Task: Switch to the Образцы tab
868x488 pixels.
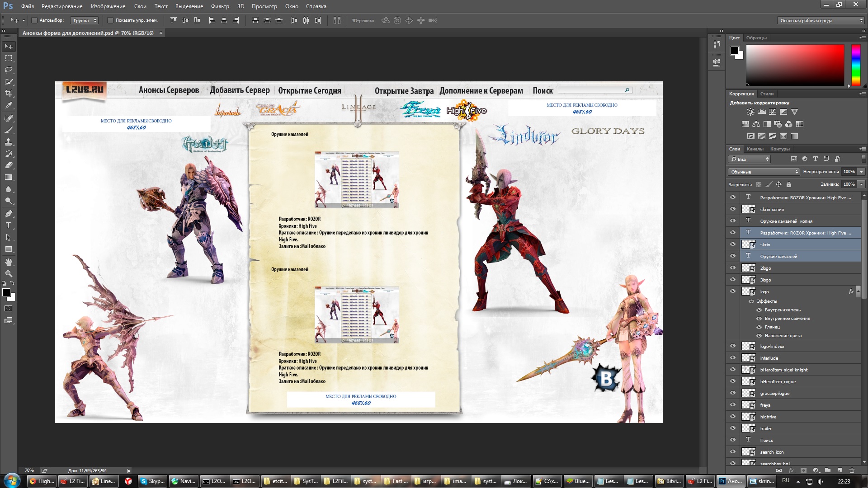Action: [756, 38]
